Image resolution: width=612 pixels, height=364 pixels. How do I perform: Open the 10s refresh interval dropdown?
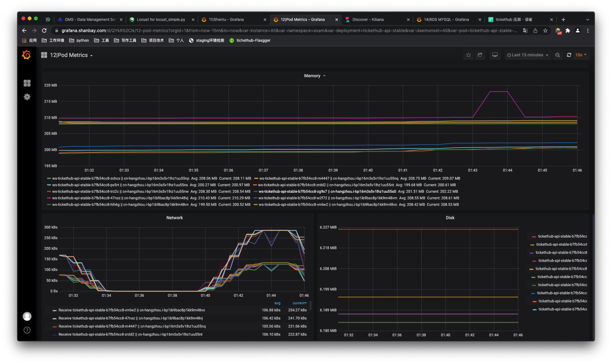click(581, 55)
